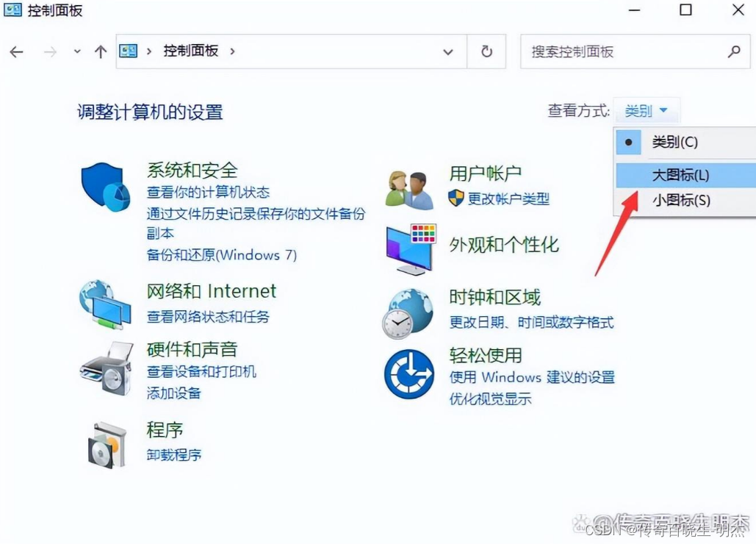Click 通过文件历史记录保存你的文件备份副本 link
The height and width of the screenshot is (544, 756).
(x=256, y=223)
